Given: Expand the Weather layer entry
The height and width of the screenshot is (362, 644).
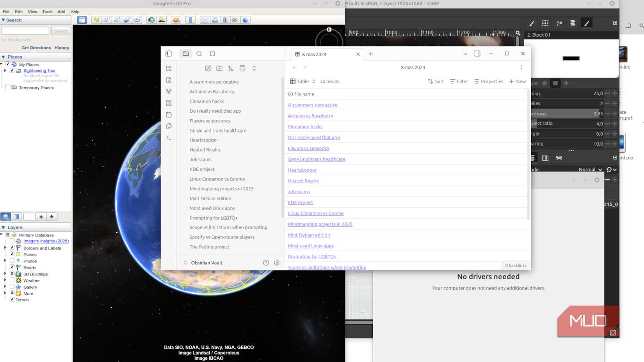Looking at the screenshot, I should pyautogui.click(x=5, y=280).
